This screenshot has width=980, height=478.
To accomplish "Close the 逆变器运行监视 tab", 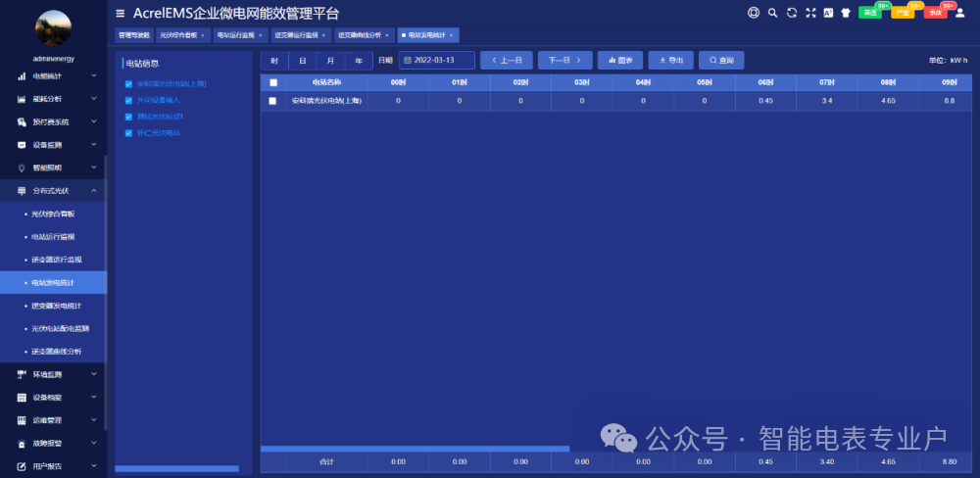I will point(323,35).
